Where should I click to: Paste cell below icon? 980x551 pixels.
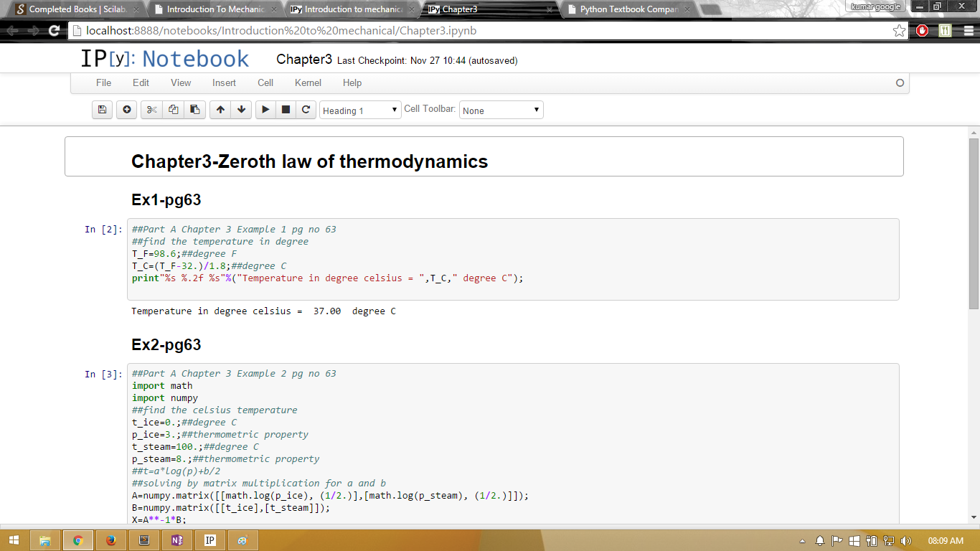click(x=194, y=110)
